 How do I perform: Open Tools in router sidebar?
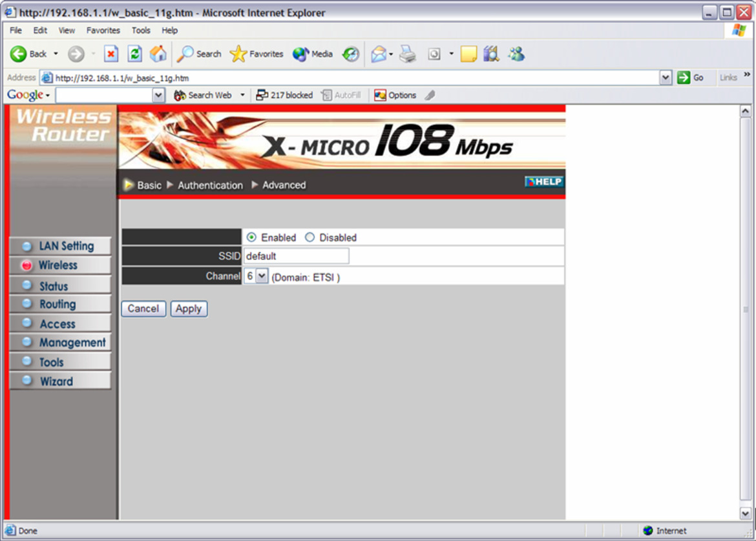(x=60, y=362)
